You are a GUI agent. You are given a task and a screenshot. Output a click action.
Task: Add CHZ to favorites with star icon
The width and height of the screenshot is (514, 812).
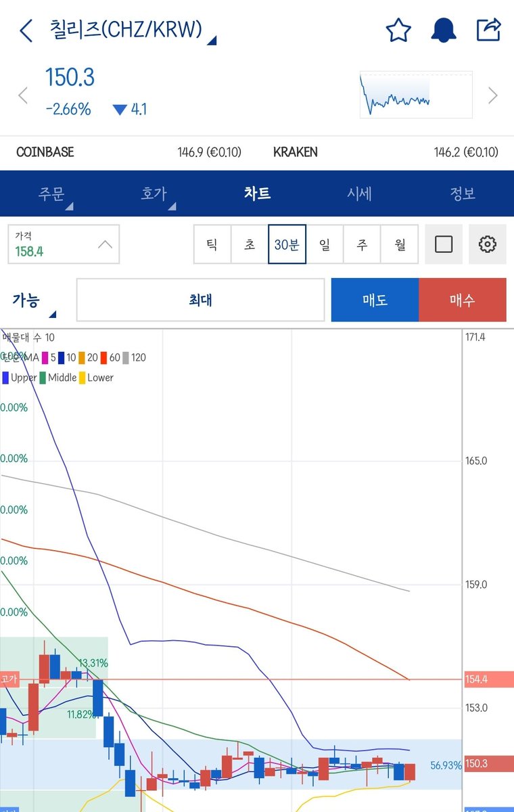[x=398, y=30]
